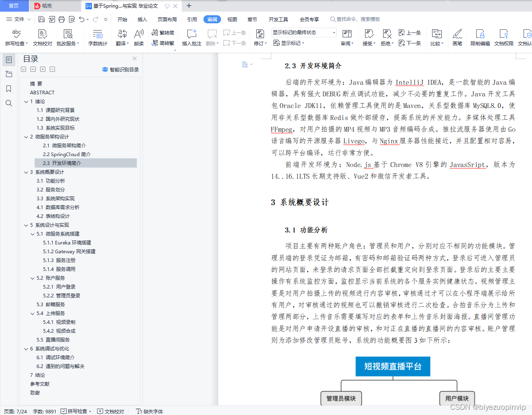Select the ink pen (画笔) tool
This screenshot has height=415, width=532.
coord(457,38)
